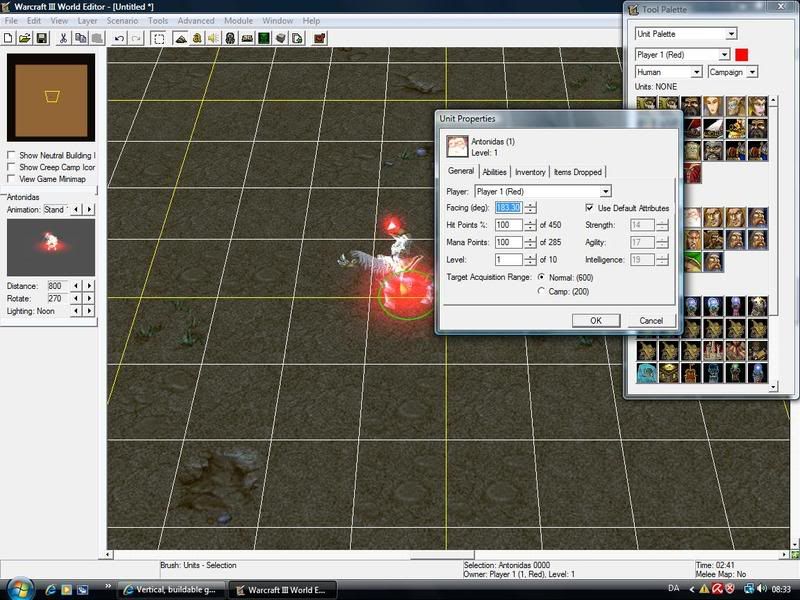Click the Redo arrow icon
800x600 pixels.
(x=136, y=38)
